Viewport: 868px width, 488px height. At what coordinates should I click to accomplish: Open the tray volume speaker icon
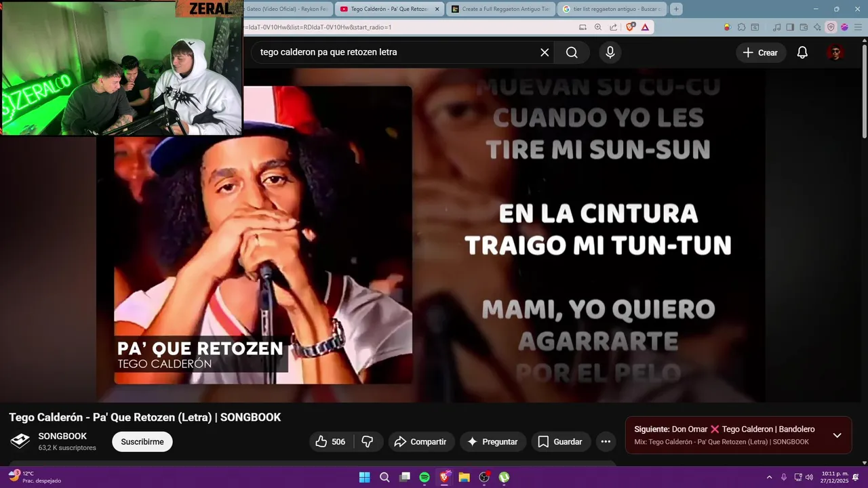[809, 477]
